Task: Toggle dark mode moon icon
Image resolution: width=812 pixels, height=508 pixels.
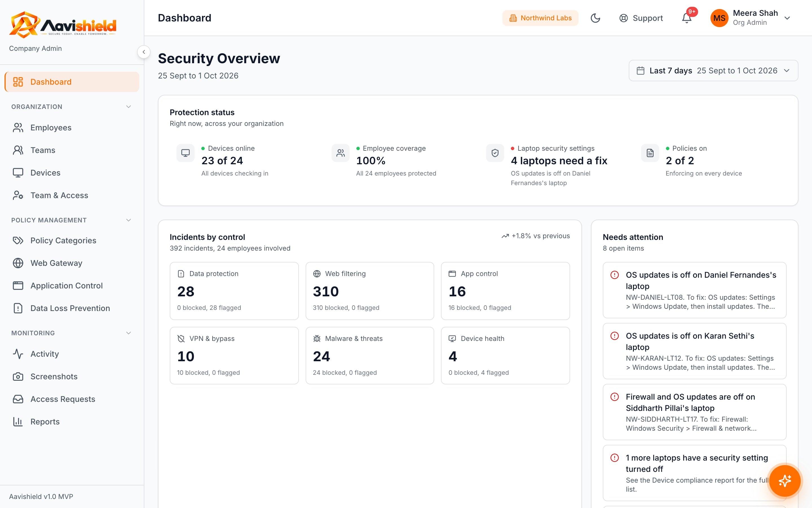Action: click(x=595, y=18)
